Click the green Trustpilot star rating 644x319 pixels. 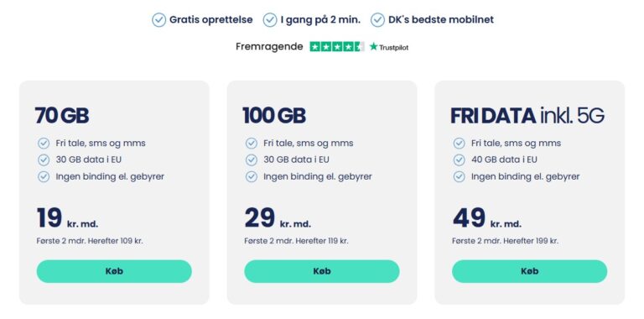tap(337, 47)
